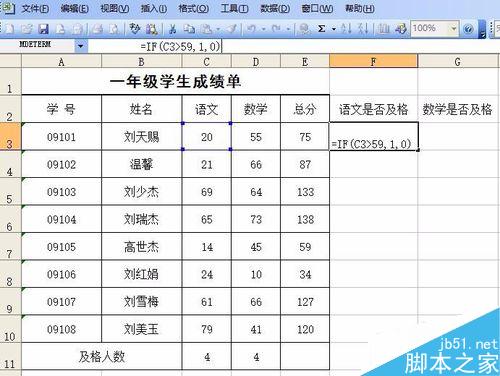This screenshot has height=376, width=500.
Task: Click the Research icon beside Spelling
Action: coord(152,29)
